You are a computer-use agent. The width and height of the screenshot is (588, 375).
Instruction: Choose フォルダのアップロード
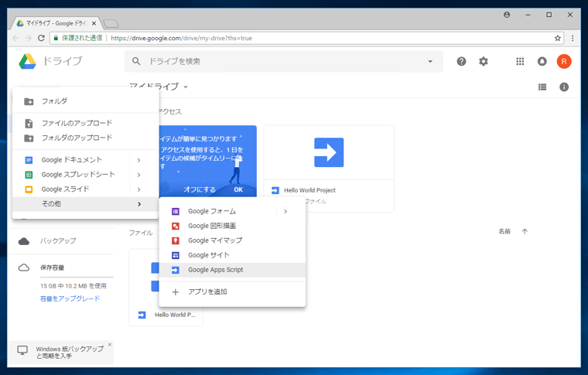(x=86, y=138)
